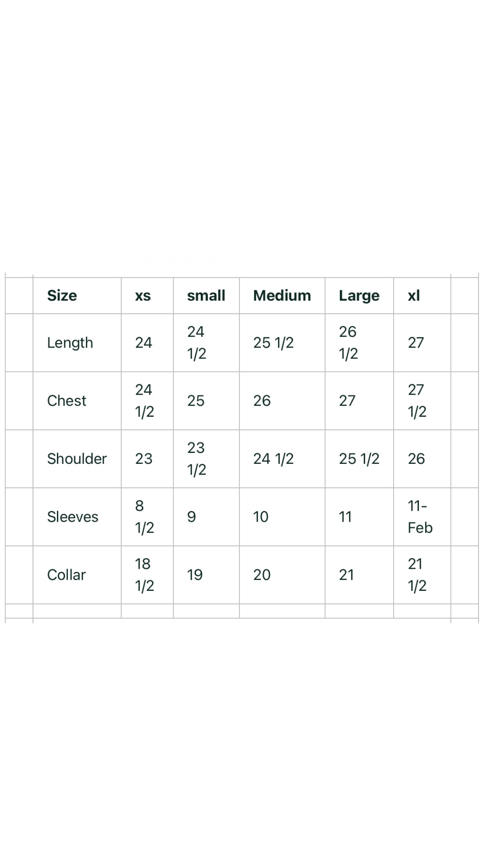The width and height of the screenshot is (488, 868).
Task: Click the '11-Feb' cell in Sleeves row
Action: (420, 517)
